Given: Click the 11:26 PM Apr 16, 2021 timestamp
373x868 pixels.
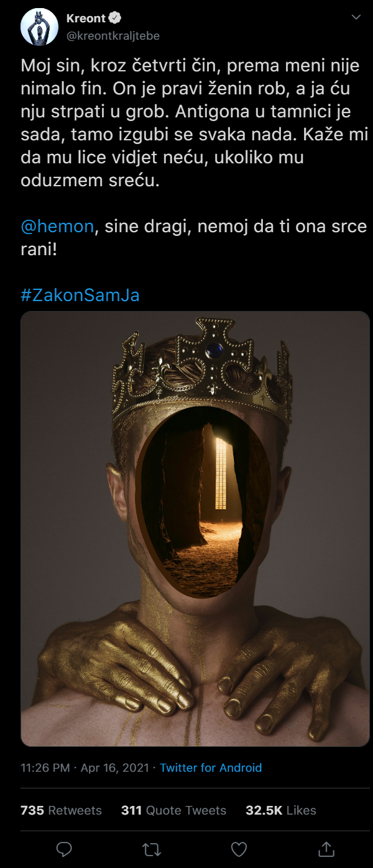Looking at the screenshot, I should pyautogui.click(x=85, y=768).
